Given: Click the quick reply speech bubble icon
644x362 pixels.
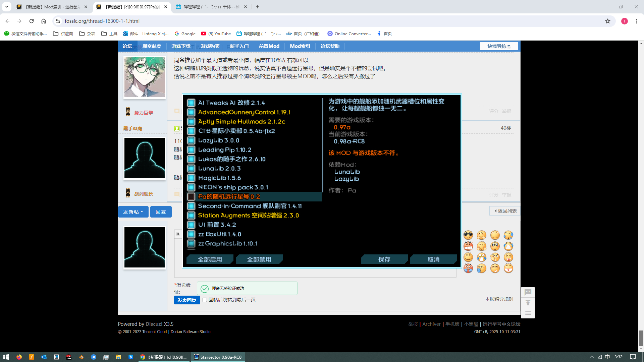Looking at the screenshot, I should coord(528,292).
